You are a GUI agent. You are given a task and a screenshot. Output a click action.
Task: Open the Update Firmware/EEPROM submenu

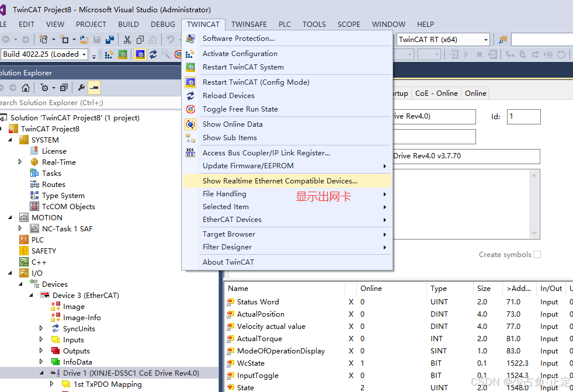click(287, 166)
